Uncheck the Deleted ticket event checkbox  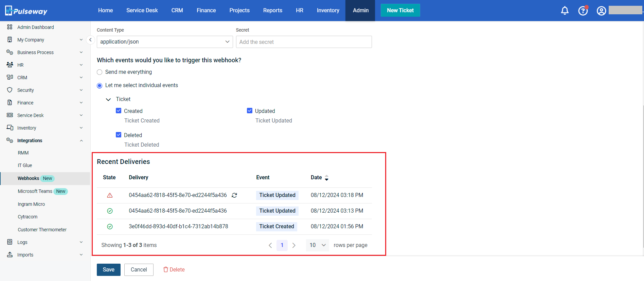[x=119, y=135]
